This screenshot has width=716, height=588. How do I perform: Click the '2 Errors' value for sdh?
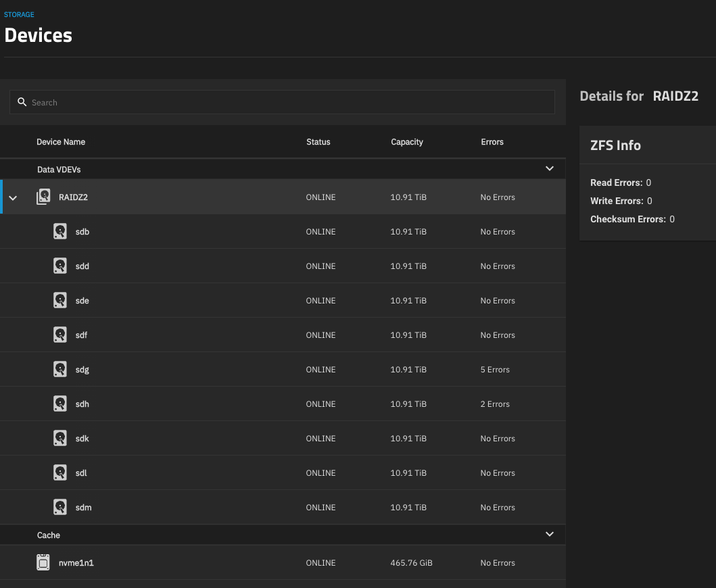495,404
